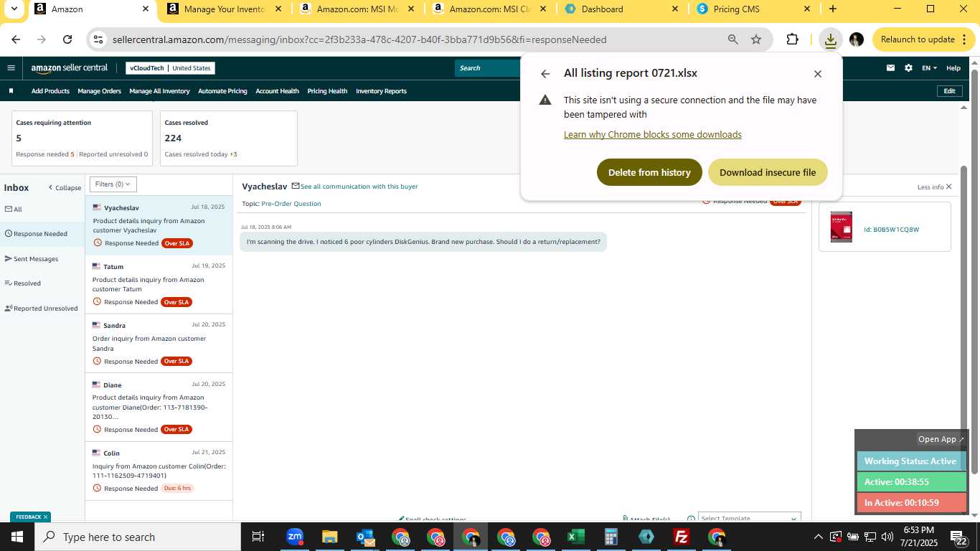Open the message from Tatum
The image size is (980, 551).
click(159, 284)
